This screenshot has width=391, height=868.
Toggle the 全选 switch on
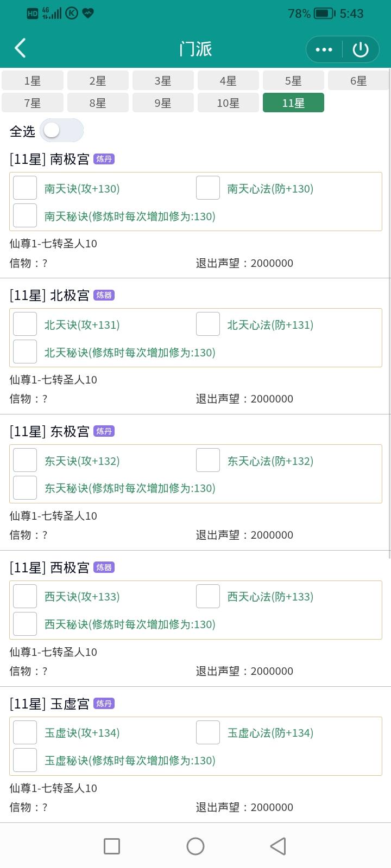62,130
